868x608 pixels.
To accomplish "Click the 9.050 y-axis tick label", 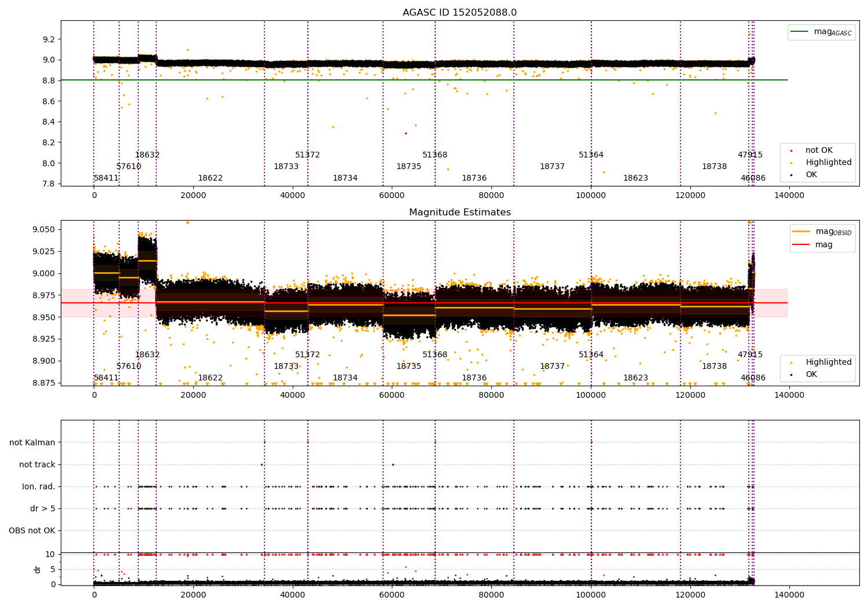I will (44, 230).
